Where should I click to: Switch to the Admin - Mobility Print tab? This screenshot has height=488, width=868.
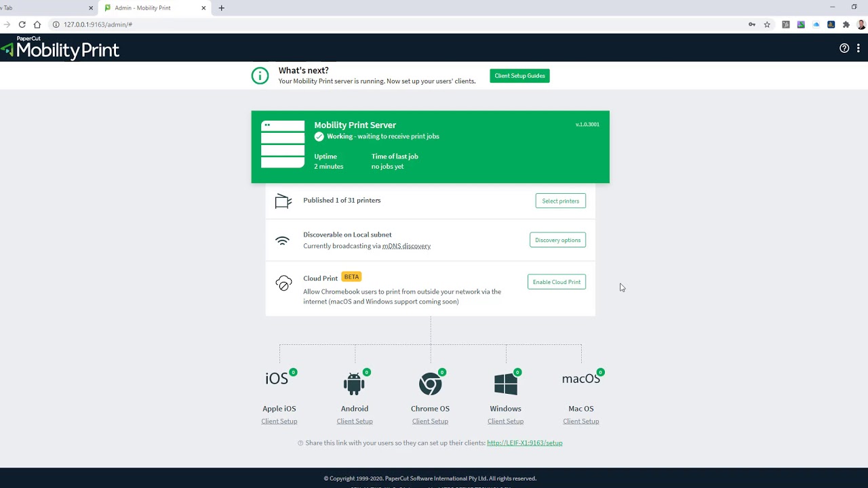point(155,8)
